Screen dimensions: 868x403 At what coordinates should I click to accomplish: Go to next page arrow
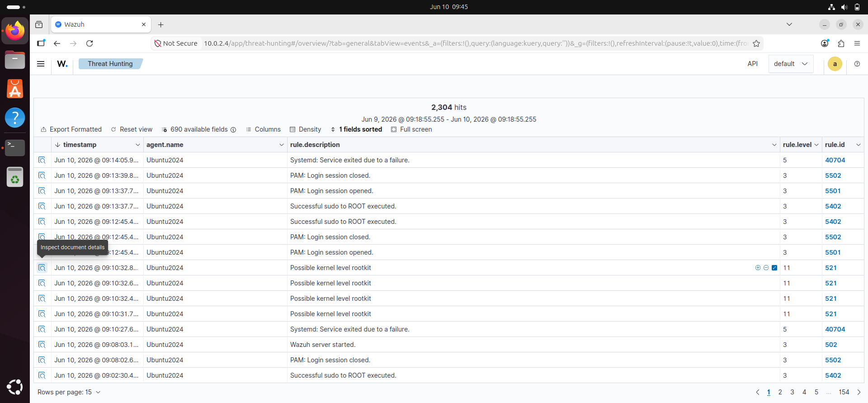(859, 392)
